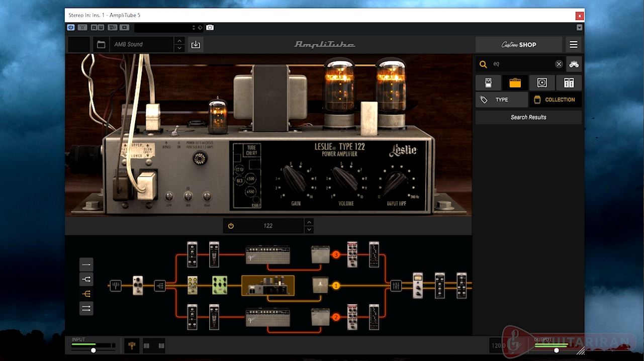Open the preset browser folder icon

pyautogui.click(x=101, y=44)
